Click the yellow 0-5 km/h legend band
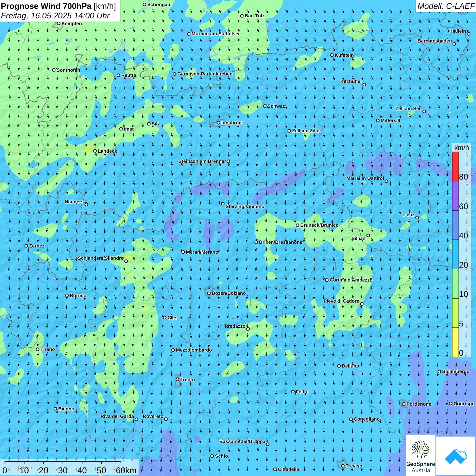476x476 pixels. 455,342
